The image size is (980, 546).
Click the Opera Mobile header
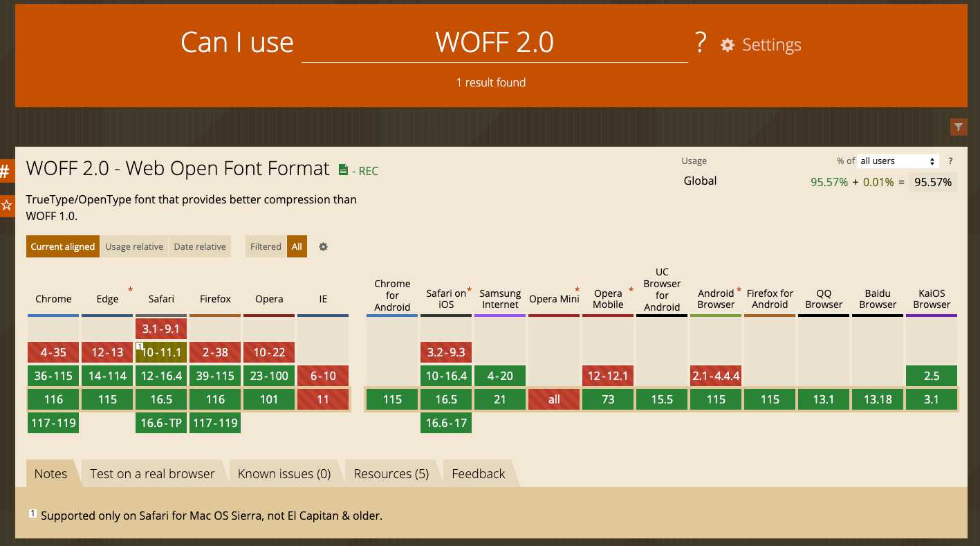click(x=608, y=299)
